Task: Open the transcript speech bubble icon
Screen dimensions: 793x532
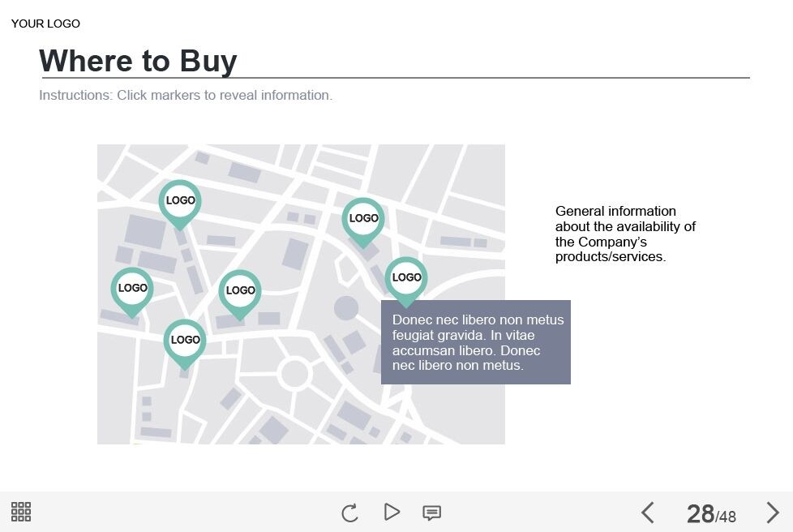Action: pos(432,513)
